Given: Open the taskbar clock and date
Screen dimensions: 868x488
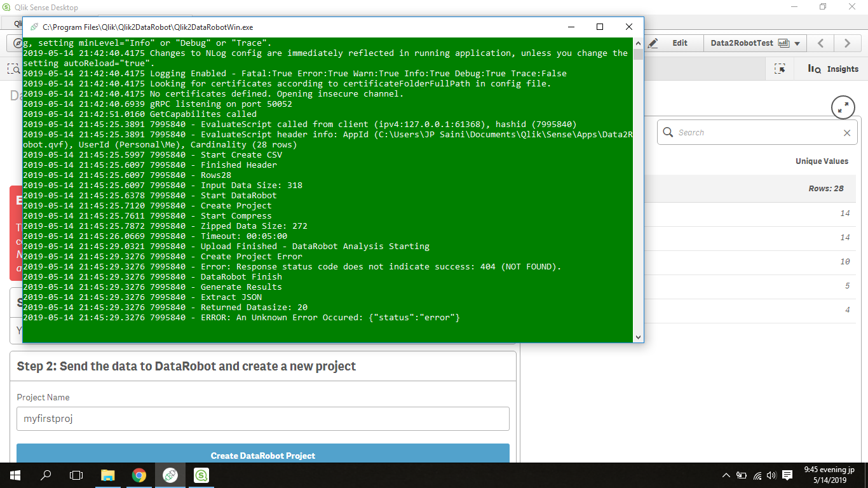Looking at the screenshot, I should [x=830, y=475].
